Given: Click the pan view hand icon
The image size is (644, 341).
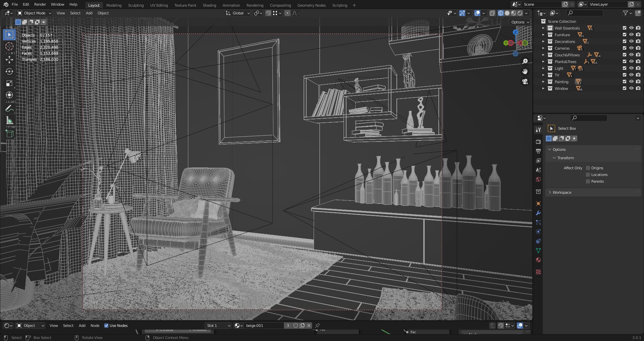Looking at the screenshot, I should [x=525, y=71].
